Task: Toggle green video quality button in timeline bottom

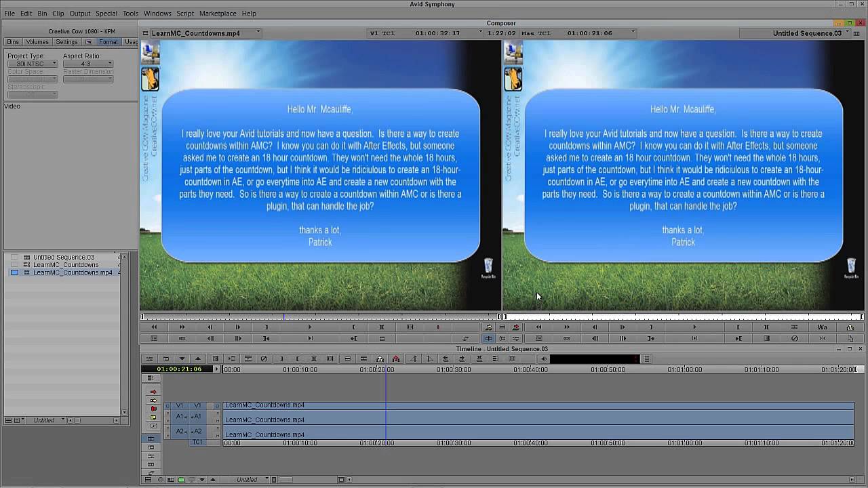Action: coord(181,480)
